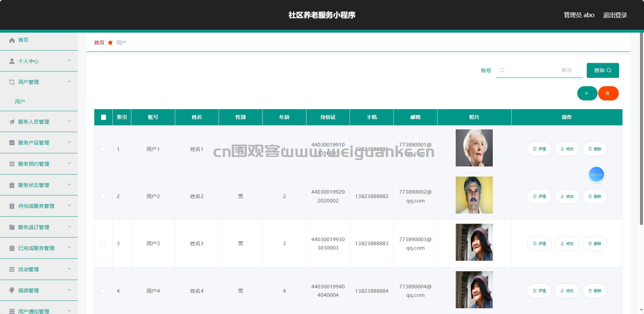Focus the 账号 search input field
Viewport: 644px width, 314px height.
539,70
